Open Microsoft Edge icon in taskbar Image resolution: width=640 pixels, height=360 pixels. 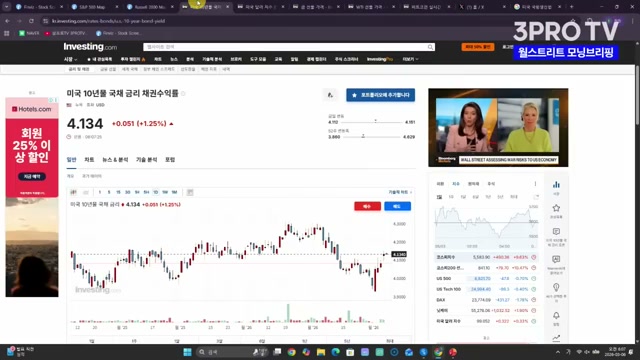pos(336,352)
